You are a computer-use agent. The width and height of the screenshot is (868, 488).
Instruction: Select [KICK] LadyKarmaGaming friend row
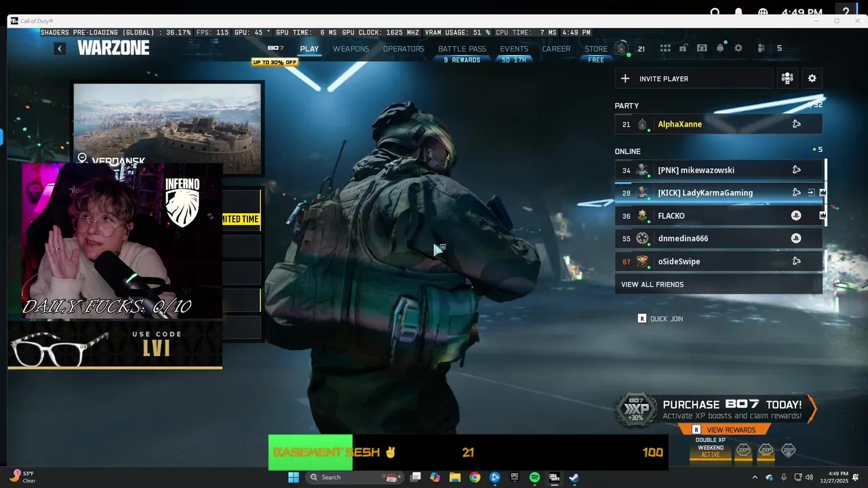point(718,193)
